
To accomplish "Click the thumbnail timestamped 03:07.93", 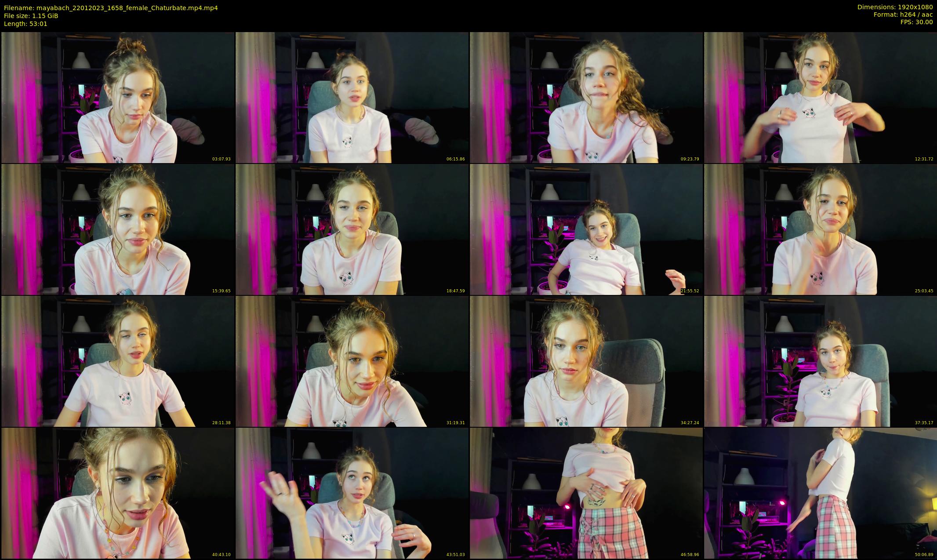I will click(118, 98).
